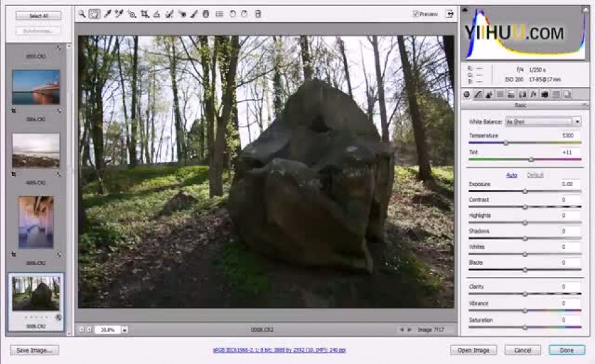Click the Clarity value field
595x364 pixels.
pos(568,286)
